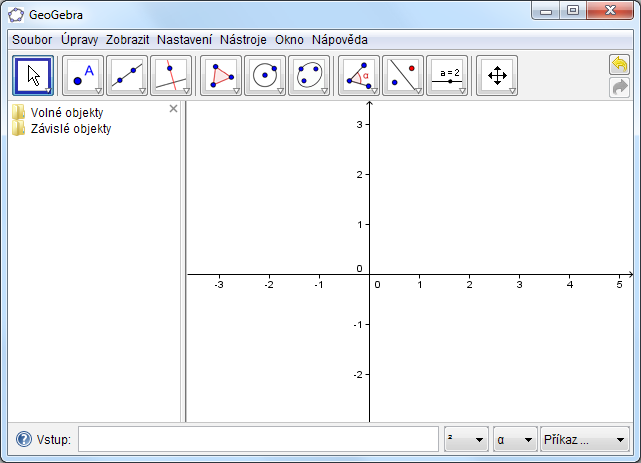The width and height of the screenshot is (641, 463).
Task: Select the Reflect about line tool
Action: point(403,76)
